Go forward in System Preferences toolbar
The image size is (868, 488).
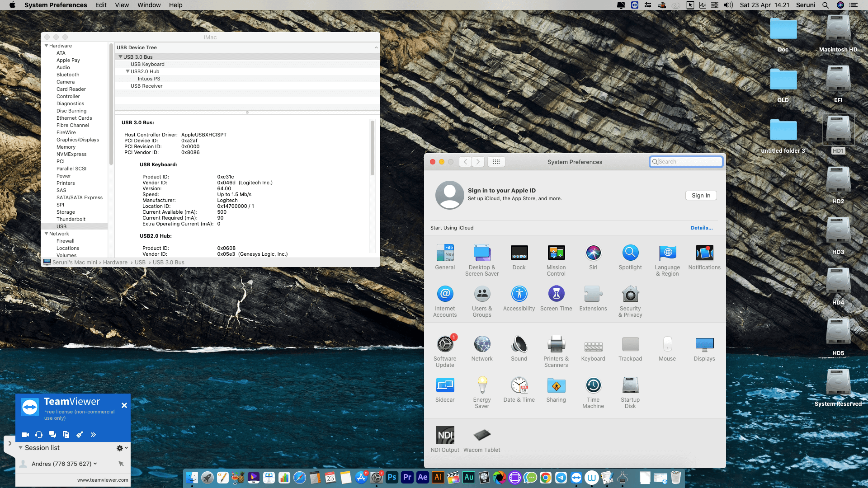478,162
